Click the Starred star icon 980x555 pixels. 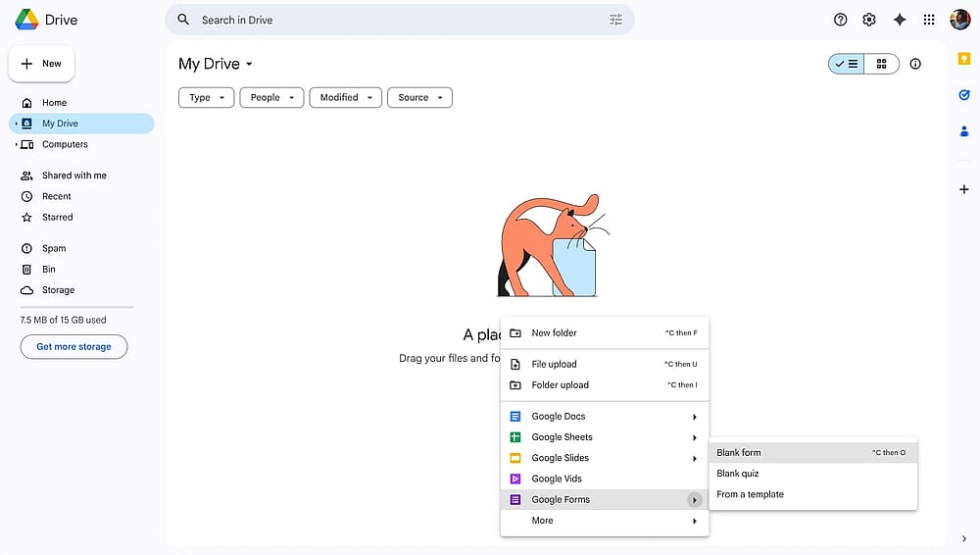[x=26, y=218]
